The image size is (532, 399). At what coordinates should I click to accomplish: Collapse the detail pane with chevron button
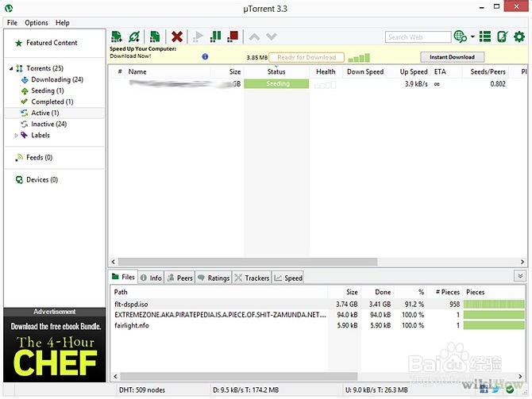point(520,276)
